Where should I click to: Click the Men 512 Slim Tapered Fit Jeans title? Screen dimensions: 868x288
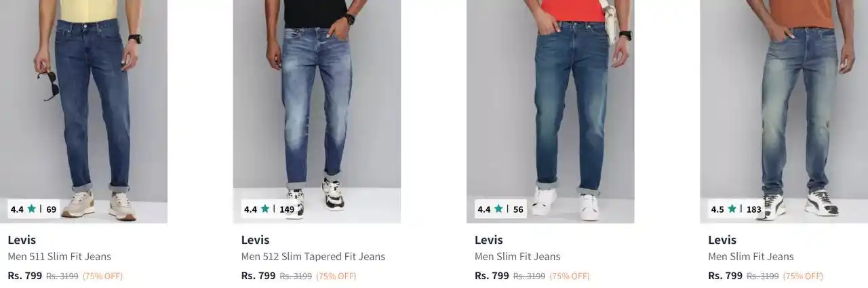313,257
